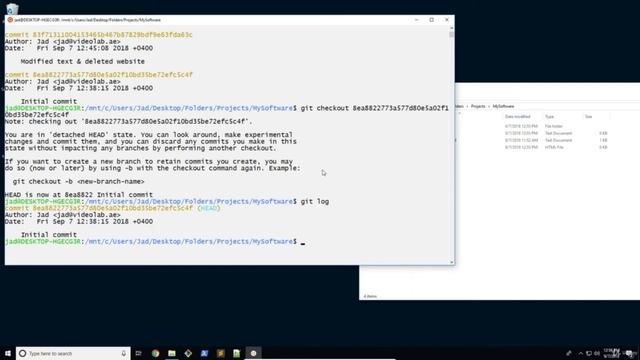Sort Explorer files by the Size column
The width and height of the screenshot is (640, 360).
tap(589, 117)
